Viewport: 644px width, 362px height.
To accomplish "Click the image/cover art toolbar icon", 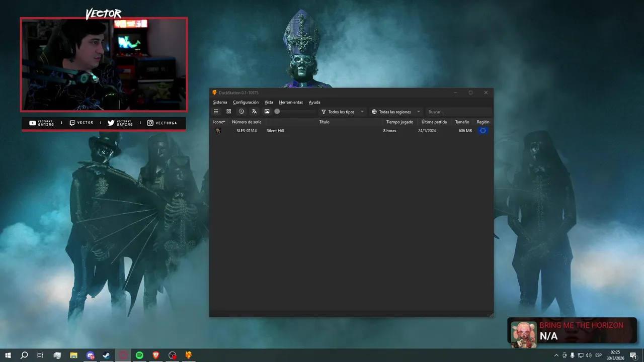I will coord(267,112).
